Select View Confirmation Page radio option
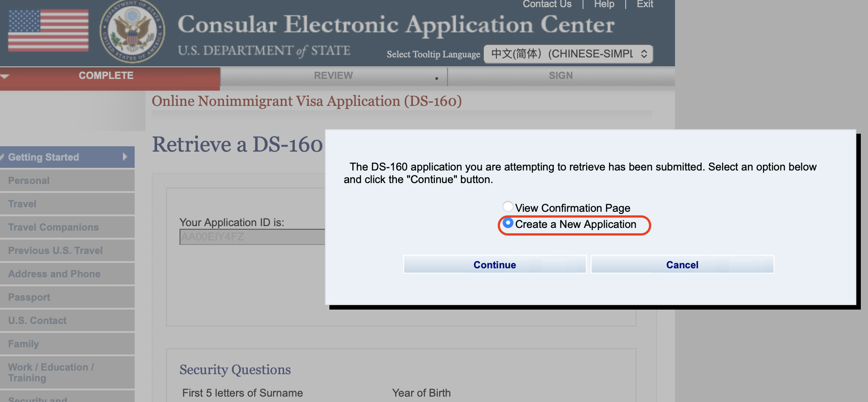The height and width of the screenshot is (402, 868). click(508, 207)
